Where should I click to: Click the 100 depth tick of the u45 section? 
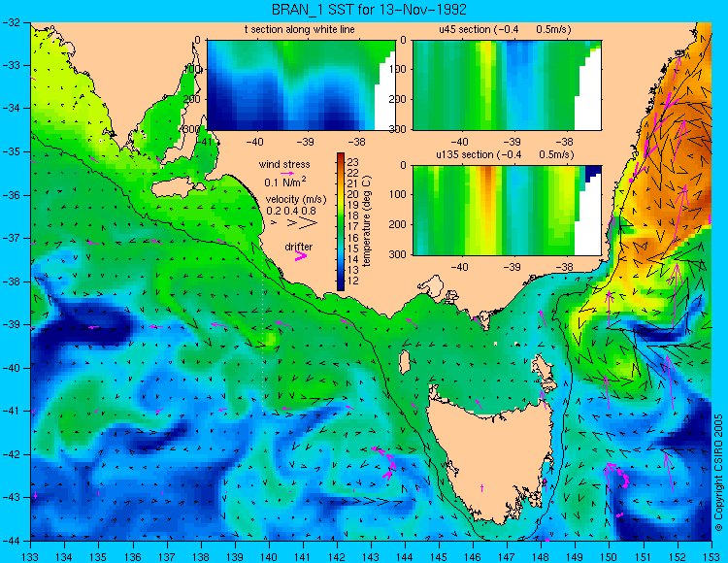point(398,69)
